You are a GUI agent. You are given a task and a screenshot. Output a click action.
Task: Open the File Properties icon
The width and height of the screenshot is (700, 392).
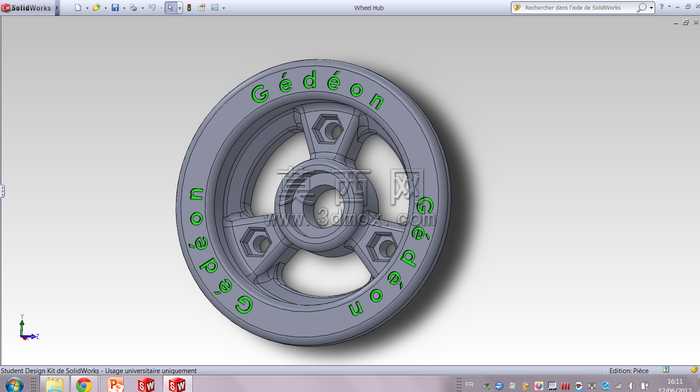pyautogui.click(x=202, y=8)
